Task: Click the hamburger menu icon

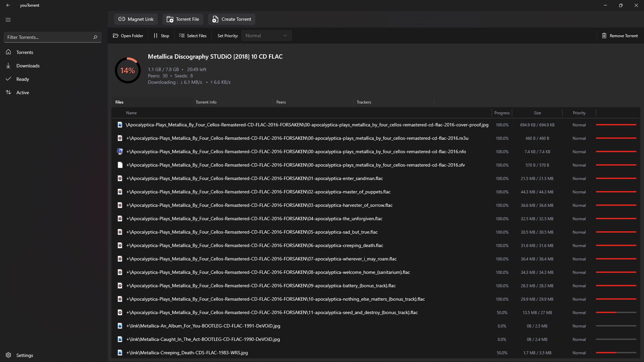Action: (8, 20)
